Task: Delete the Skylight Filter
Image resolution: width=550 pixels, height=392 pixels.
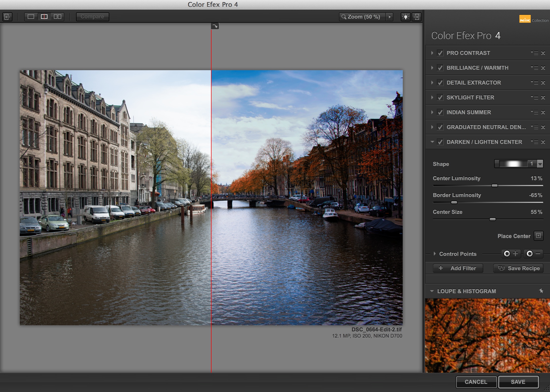Action: click(543, 97)
